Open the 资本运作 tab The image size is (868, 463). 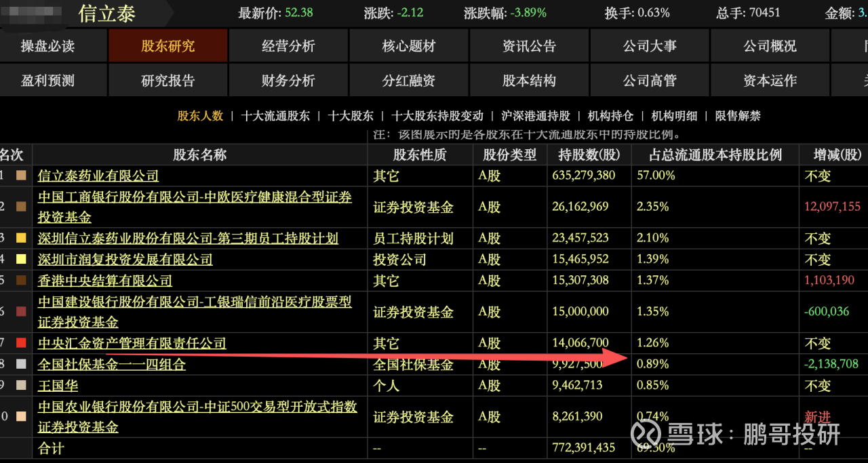click(x=770, y=81)
